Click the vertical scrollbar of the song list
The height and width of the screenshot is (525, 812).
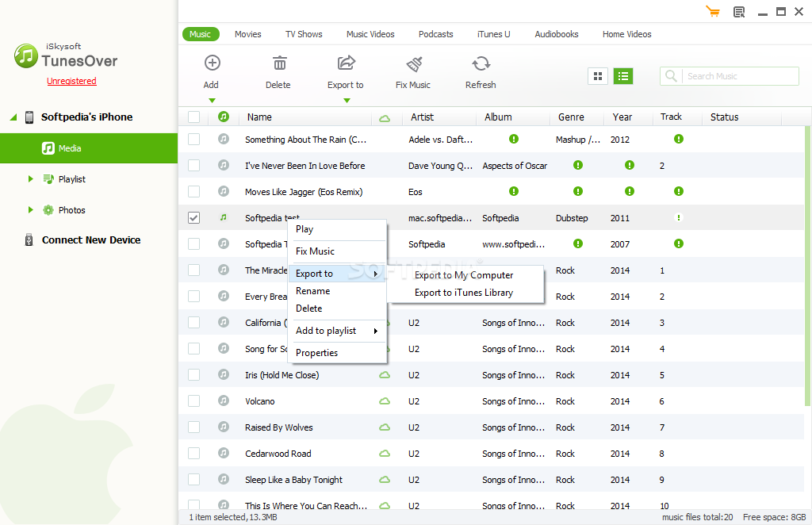click(808, 266)
